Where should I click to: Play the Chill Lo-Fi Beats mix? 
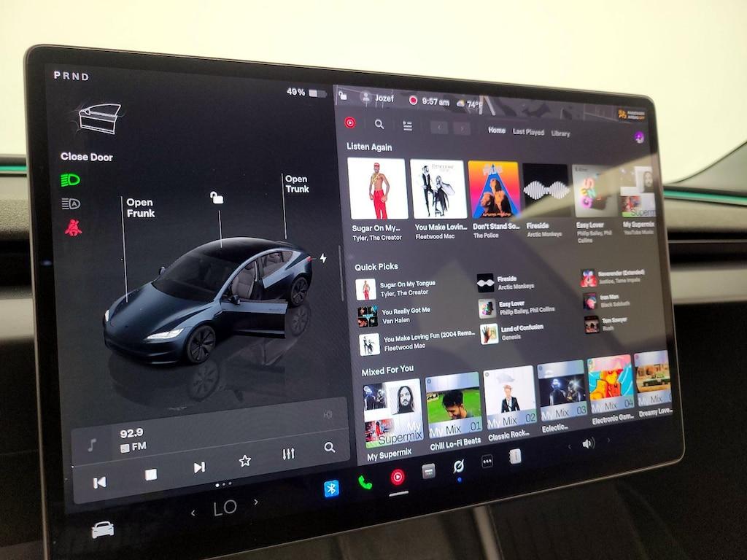pyautogui.click(x=453, y=402)
